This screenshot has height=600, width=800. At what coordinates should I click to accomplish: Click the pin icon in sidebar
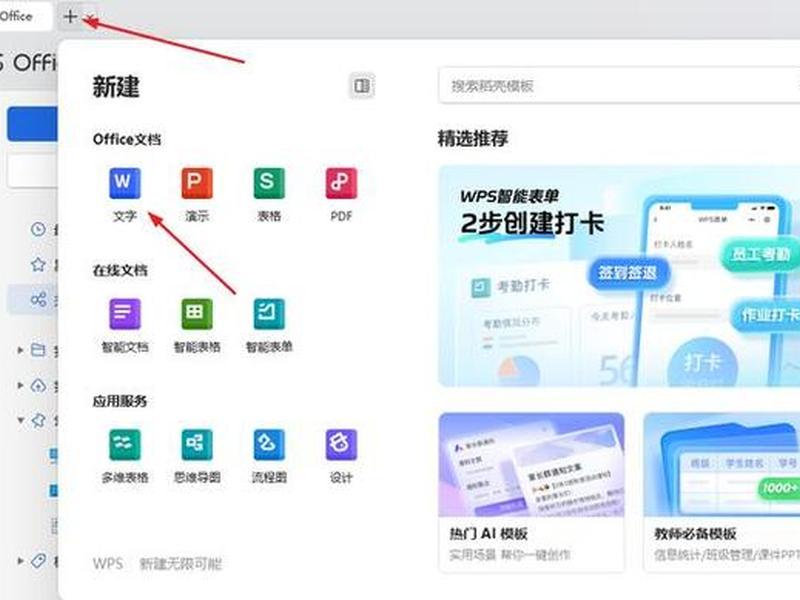click(x=38, y=420)
